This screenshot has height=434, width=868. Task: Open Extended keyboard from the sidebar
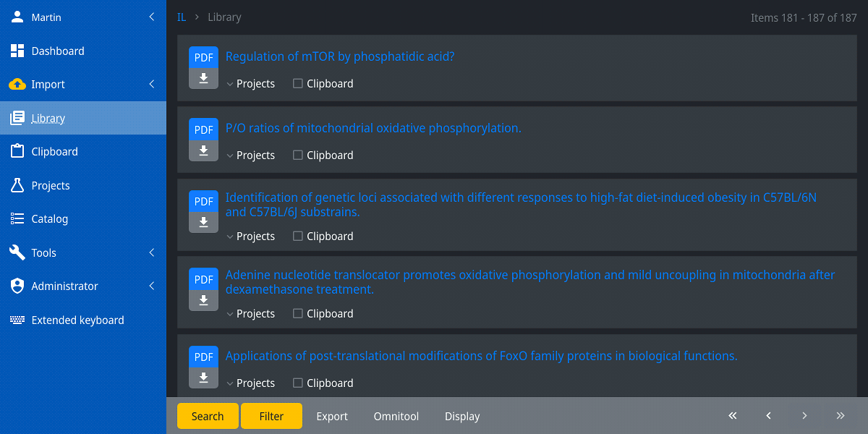(77, 320)
